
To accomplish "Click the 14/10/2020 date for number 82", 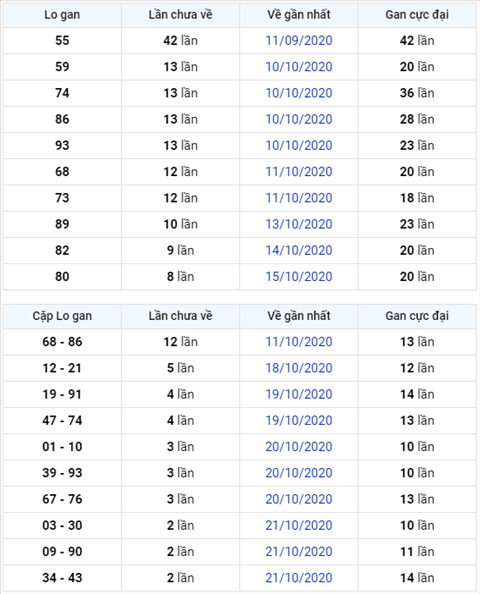I will [299, 250].
